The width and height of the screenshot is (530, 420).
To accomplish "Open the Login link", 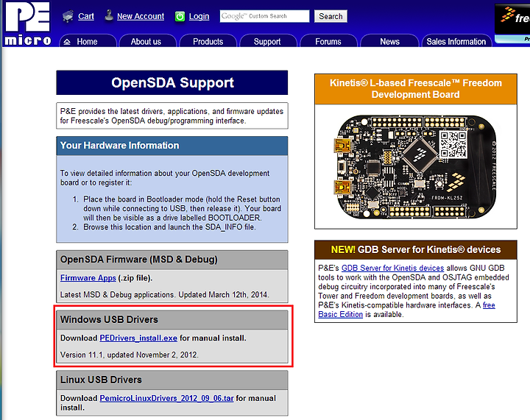I will coord(199,16).
